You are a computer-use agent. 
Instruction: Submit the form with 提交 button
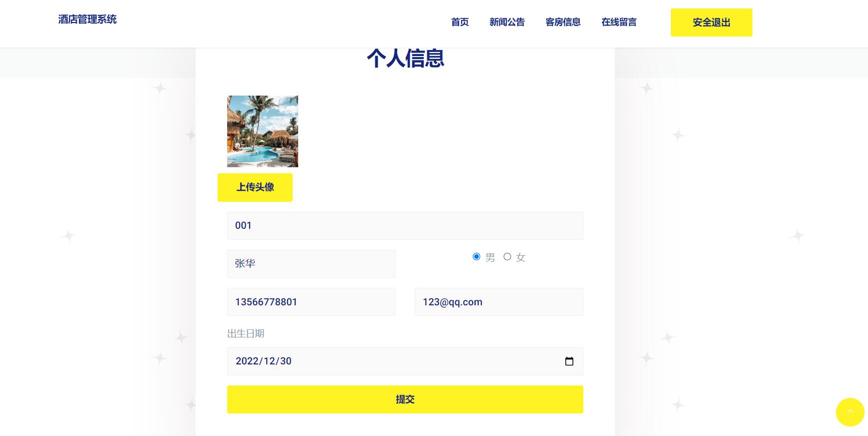(x=405, y=399)
